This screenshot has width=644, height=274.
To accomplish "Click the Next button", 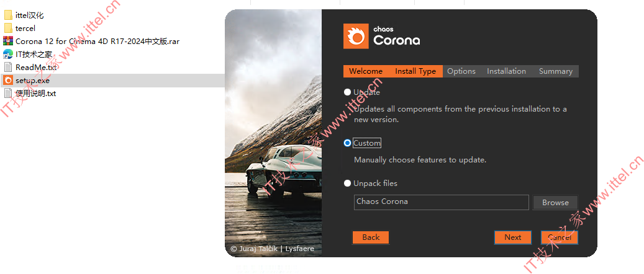I will (x=512, y=237).
